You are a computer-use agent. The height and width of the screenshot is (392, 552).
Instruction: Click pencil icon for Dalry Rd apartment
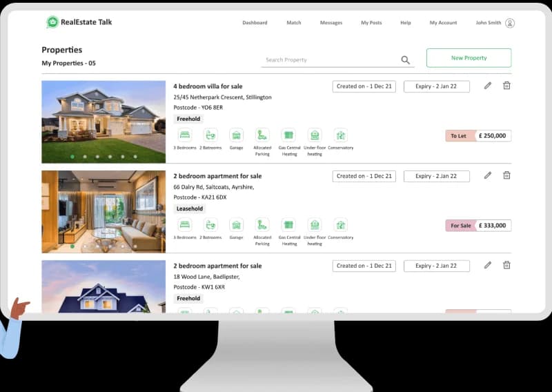pyautogui.click(x=488, y=175)
